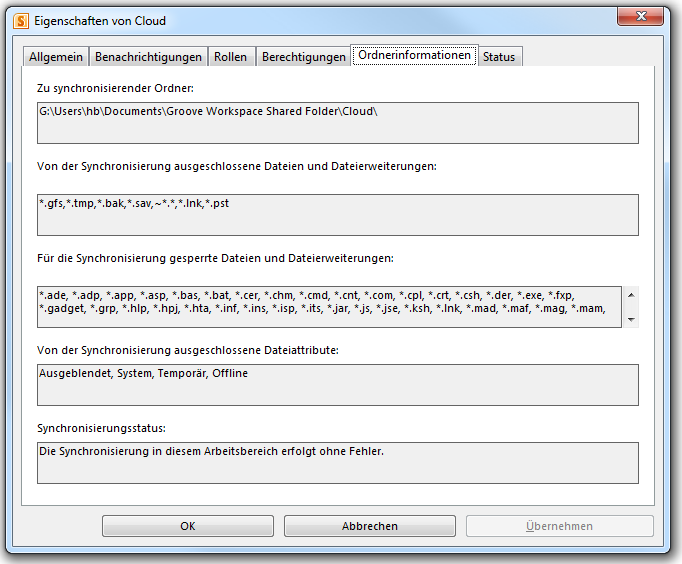Select the Rollen tab

tap(231, 57)
